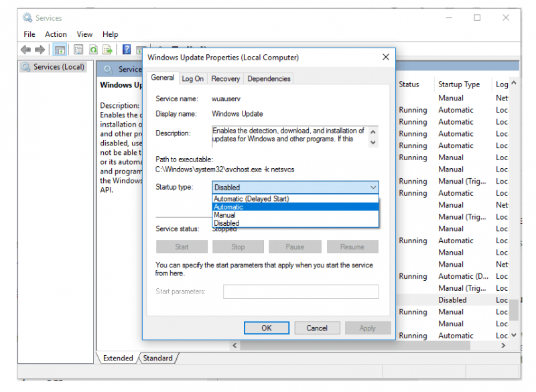
Task: Click the Resume service button
Action: click(x=352, y=247)
